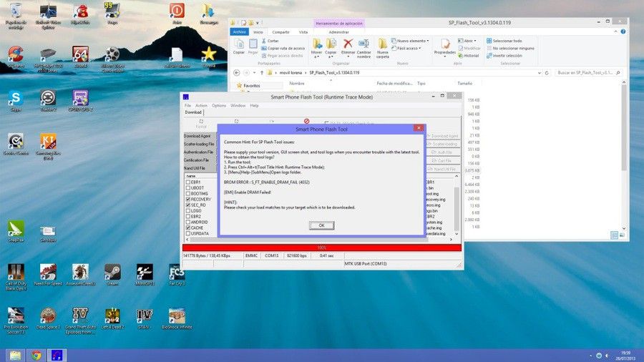Click the Auth File browse button
The image size is (644, 362).
pyautogui.click(x=443, y=152)
